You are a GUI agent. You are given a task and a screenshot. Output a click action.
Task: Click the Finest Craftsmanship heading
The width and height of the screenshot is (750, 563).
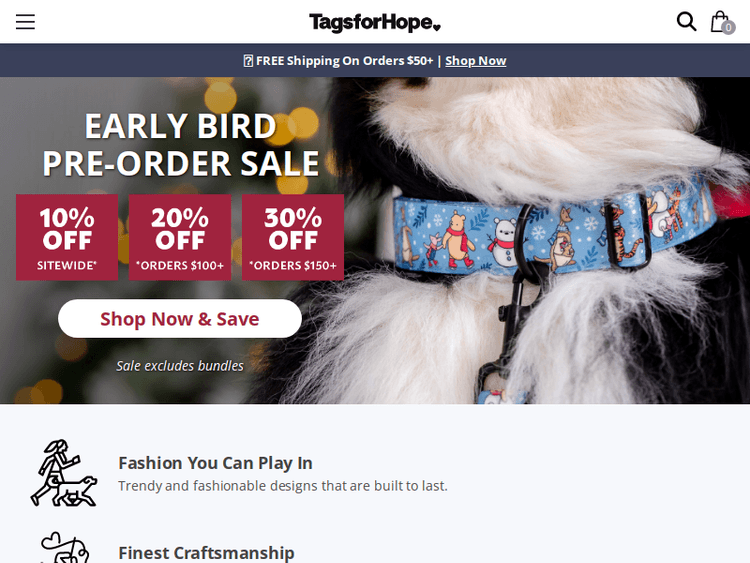pos(206,553)
